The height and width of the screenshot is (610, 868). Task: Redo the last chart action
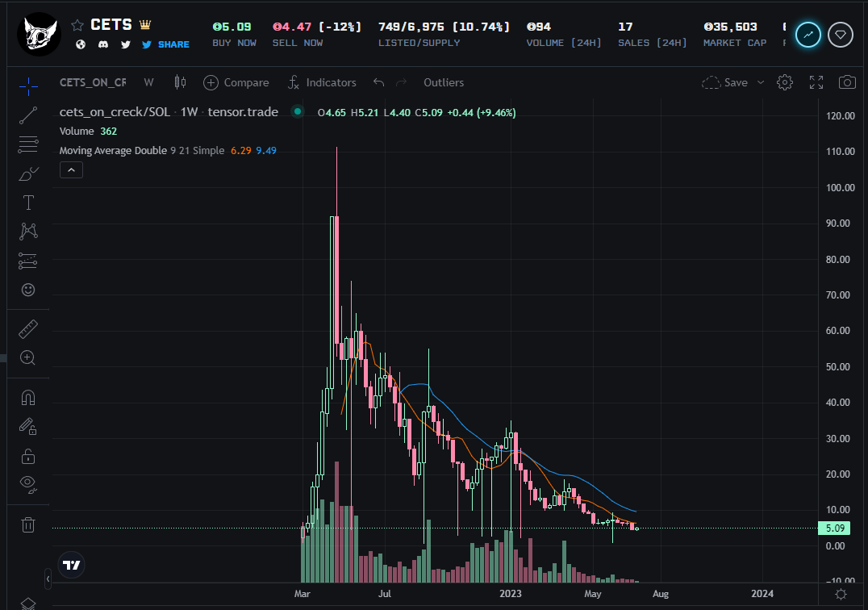(x=402, y=82)
